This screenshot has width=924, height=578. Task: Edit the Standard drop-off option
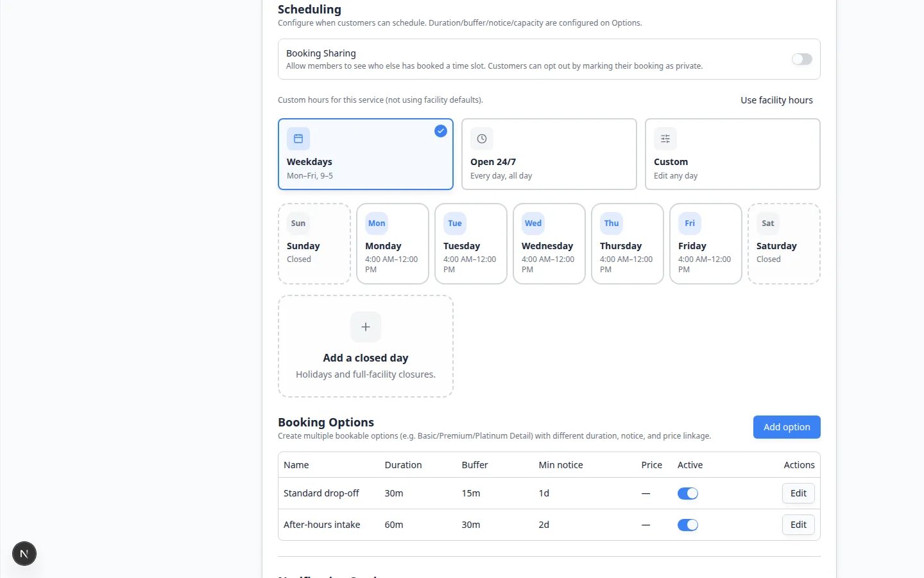[798, 493]
